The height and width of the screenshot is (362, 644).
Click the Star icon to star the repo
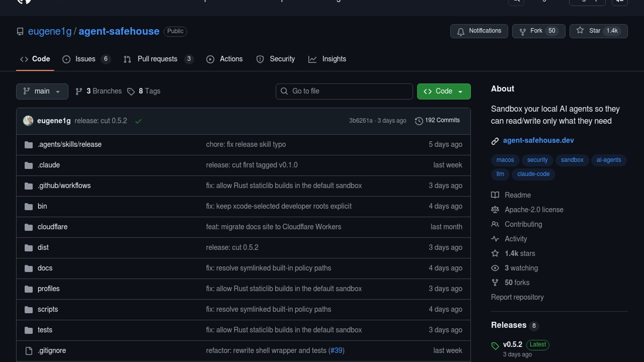click(580, 31)
